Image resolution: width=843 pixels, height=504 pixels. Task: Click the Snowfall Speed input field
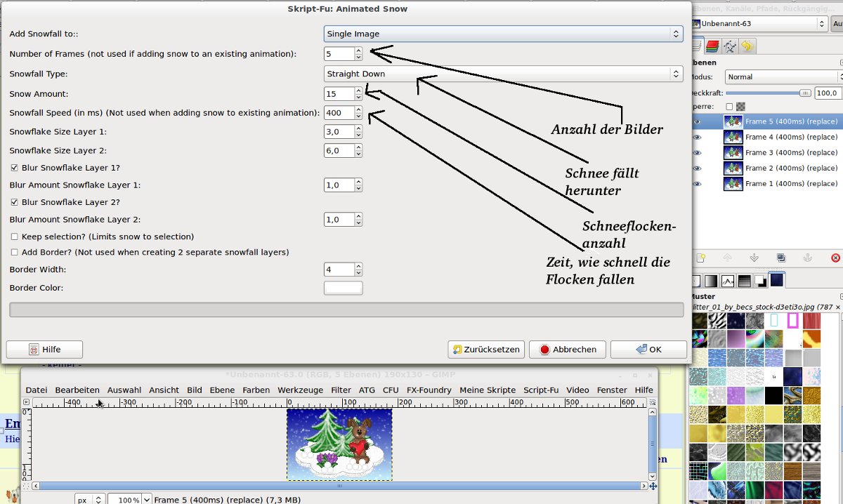point(339,112)
